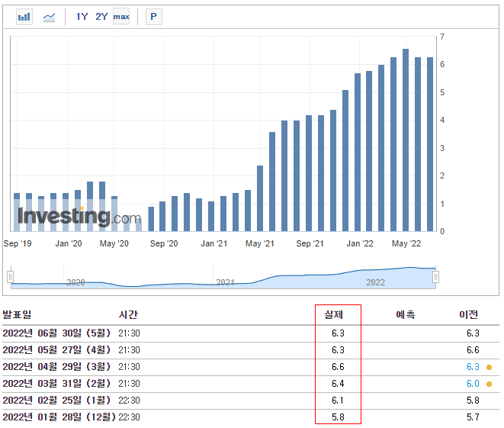Click previous value 5.7 in last row

coord(473,417)
